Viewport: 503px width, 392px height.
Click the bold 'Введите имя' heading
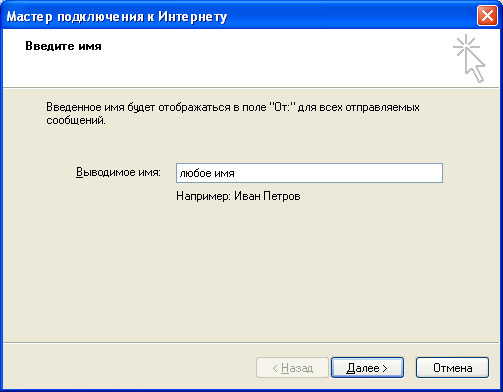coord(63,46)
